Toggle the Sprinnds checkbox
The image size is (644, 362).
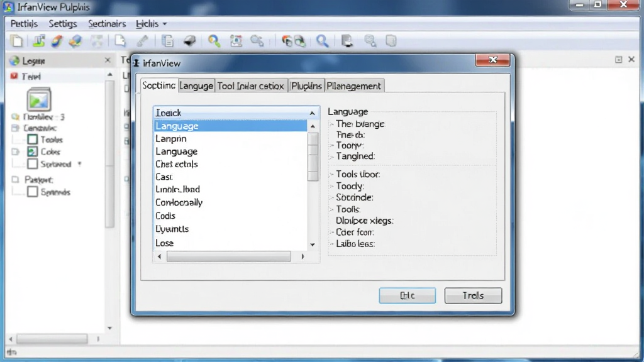pos(33,192)
